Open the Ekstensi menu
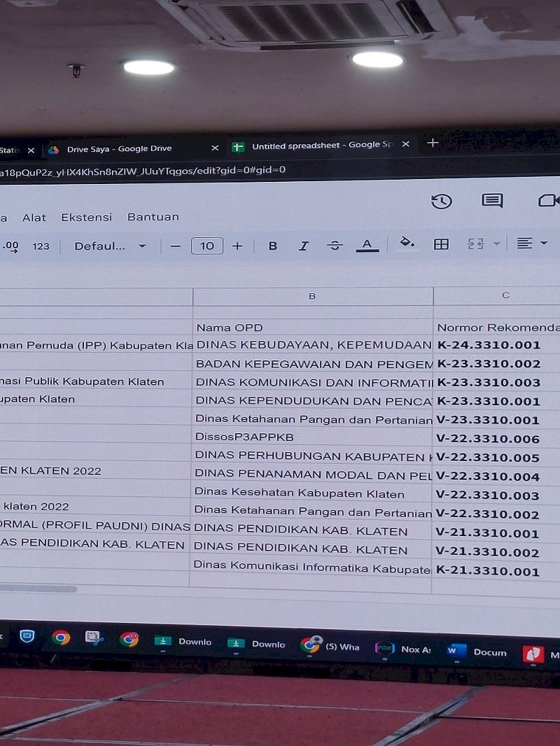This screenshot has width=560, height=746. click(x=86, y=217)
